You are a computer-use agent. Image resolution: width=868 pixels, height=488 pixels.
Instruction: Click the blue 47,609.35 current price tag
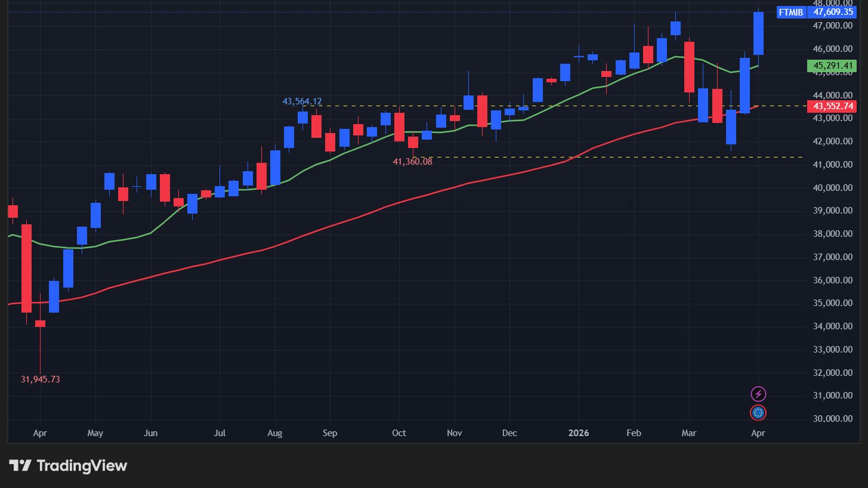point(833,12)
